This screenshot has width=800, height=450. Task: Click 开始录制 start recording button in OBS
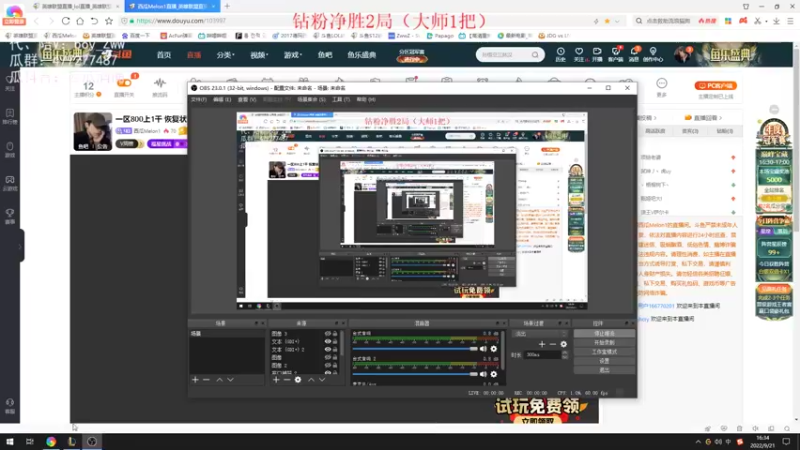tap(604, 343)
